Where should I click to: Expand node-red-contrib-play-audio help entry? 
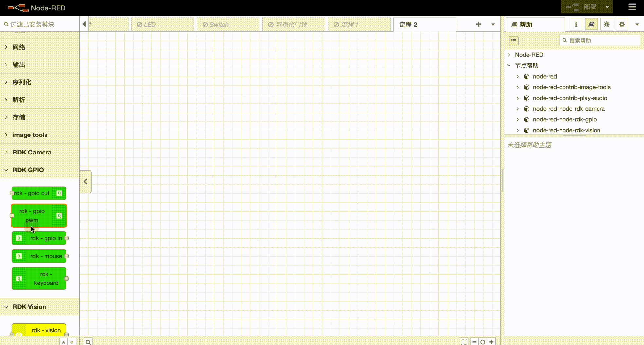point(518,98)
